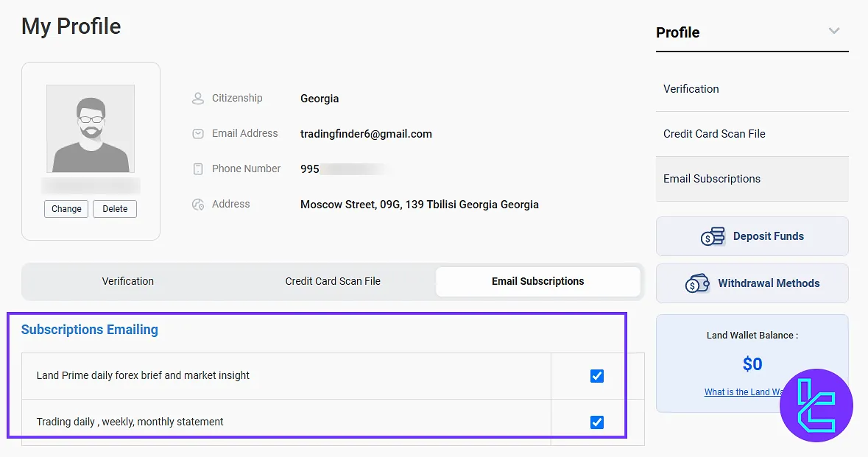Click the Deposit Funds coins icon
This screenshot has width=868, height=457.
pos(713,236)
